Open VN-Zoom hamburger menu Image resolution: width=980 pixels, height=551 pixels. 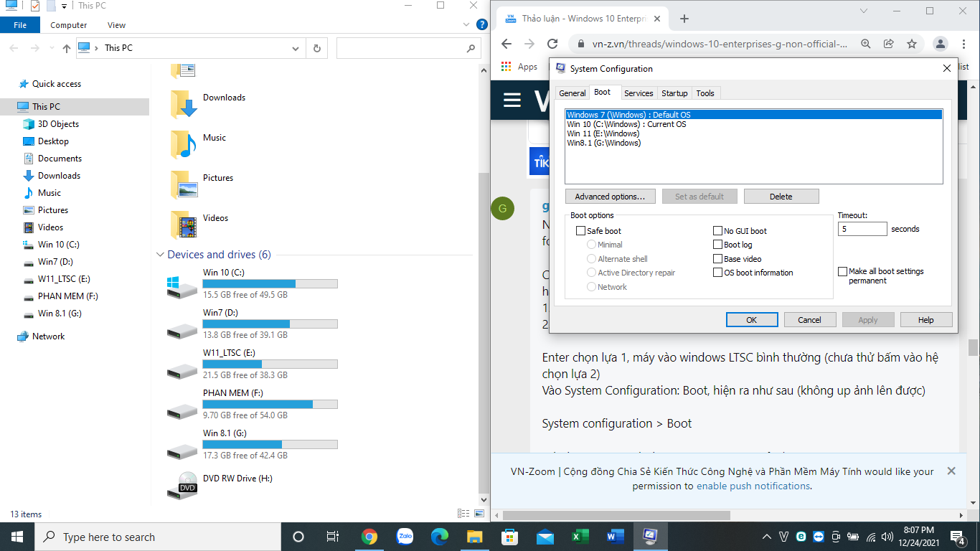point(512,100)
